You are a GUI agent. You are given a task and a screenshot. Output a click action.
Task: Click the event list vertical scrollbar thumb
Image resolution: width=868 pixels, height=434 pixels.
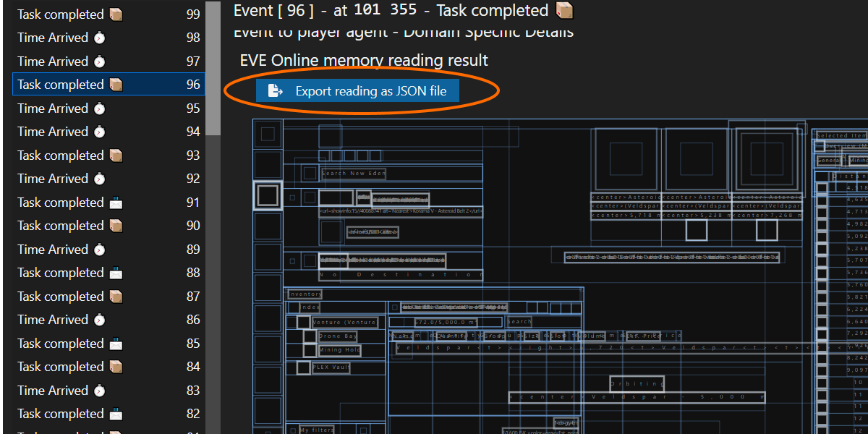click(x=213, y=68)
